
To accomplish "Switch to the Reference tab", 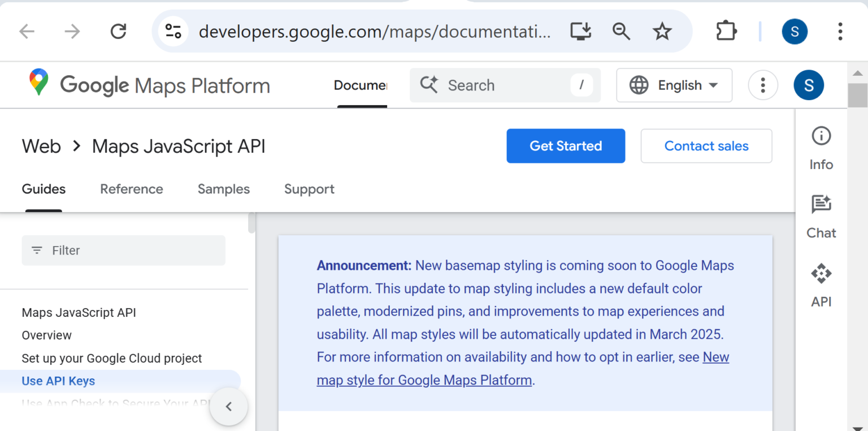I will [132, 189].
